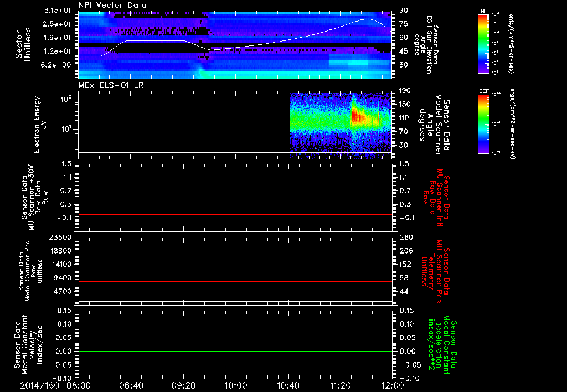Click the white sun elevation curve peak
567x392 pixels.
(x=368, y=19)
